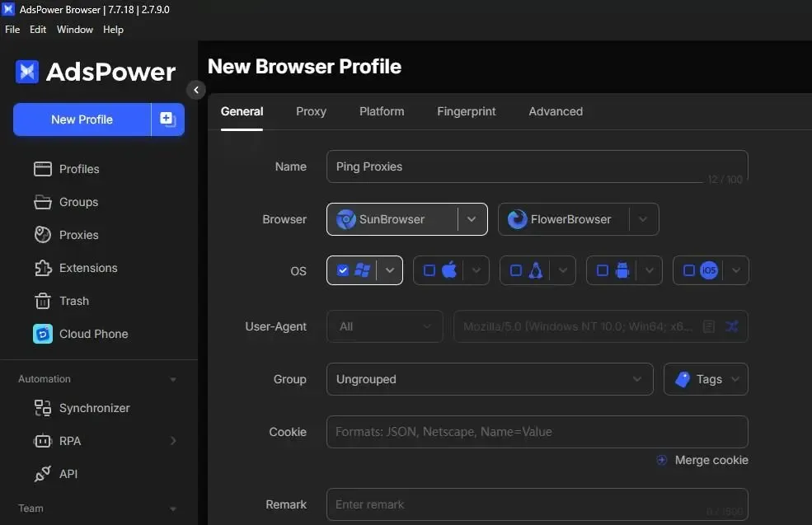The height and width of the screenshot is (525, 812).
Task: Open the File menu
Action: coord(12,29)
